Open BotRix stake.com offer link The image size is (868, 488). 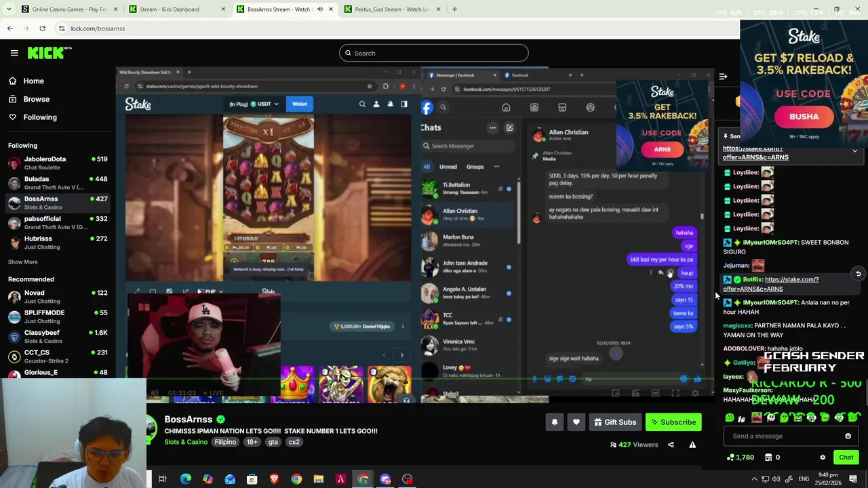click(771, 284)
